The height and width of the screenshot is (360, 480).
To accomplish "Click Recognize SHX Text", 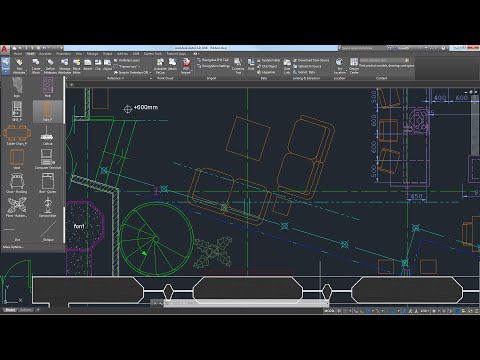I will point(213,60).
